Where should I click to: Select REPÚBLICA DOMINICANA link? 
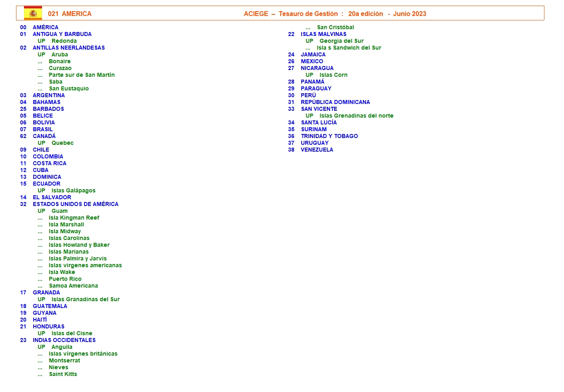tap(335, 102)
